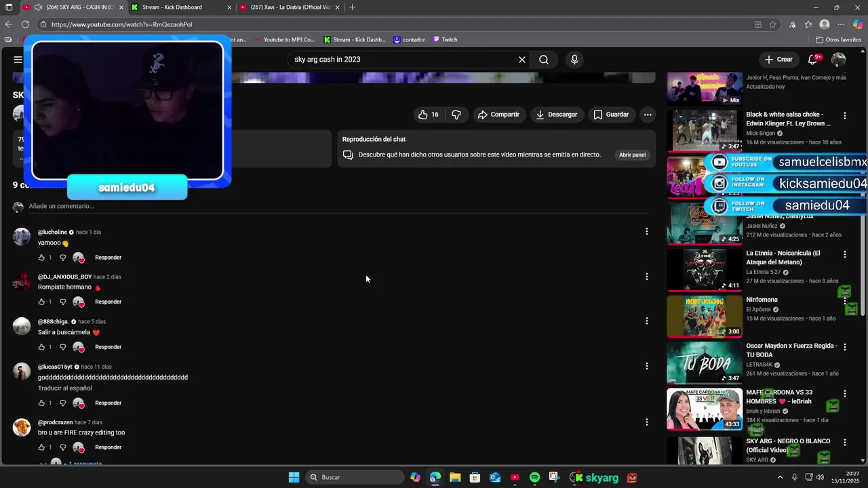Dislike the video
Screen dimensions: 868x488
pos(456,115)
